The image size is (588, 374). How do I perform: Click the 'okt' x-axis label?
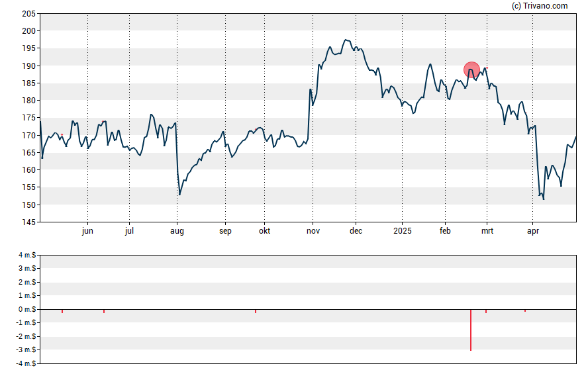click(264, 231)
